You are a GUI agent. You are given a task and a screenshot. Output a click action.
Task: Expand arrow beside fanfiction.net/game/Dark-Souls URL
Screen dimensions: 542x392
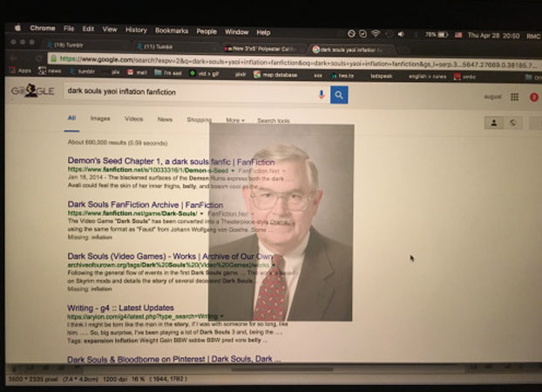[201, 213]
